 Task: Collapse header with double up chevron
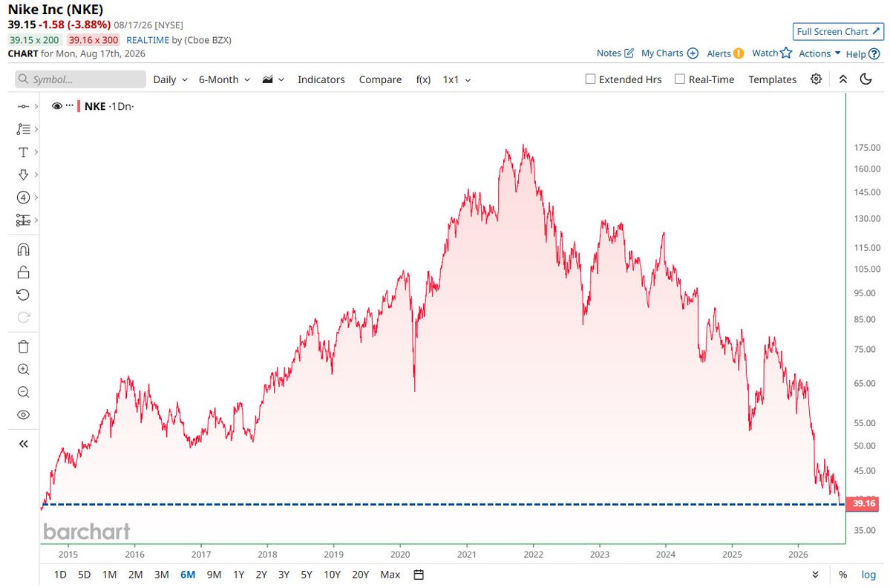(x=843, y=79)
